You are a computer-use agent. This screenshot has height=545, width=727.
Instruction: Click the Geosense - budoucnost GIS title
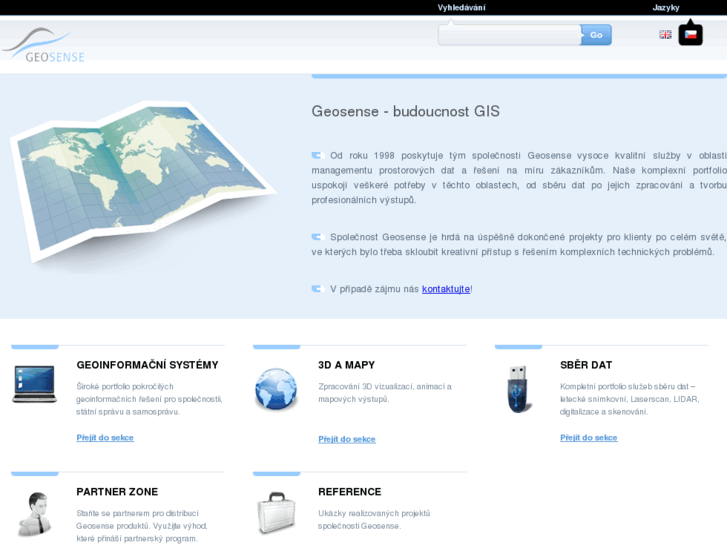pyautogui.click(x=406, y=111)
